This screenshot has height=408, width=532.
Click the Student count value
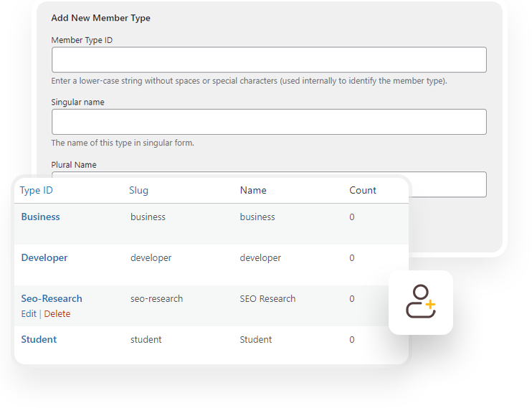click(351, 340)
